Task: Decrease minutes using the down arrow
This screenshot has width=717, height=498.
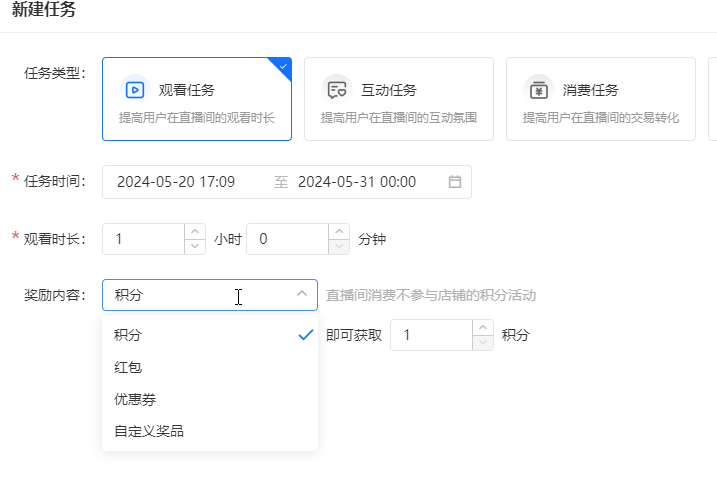Action: 339,246
